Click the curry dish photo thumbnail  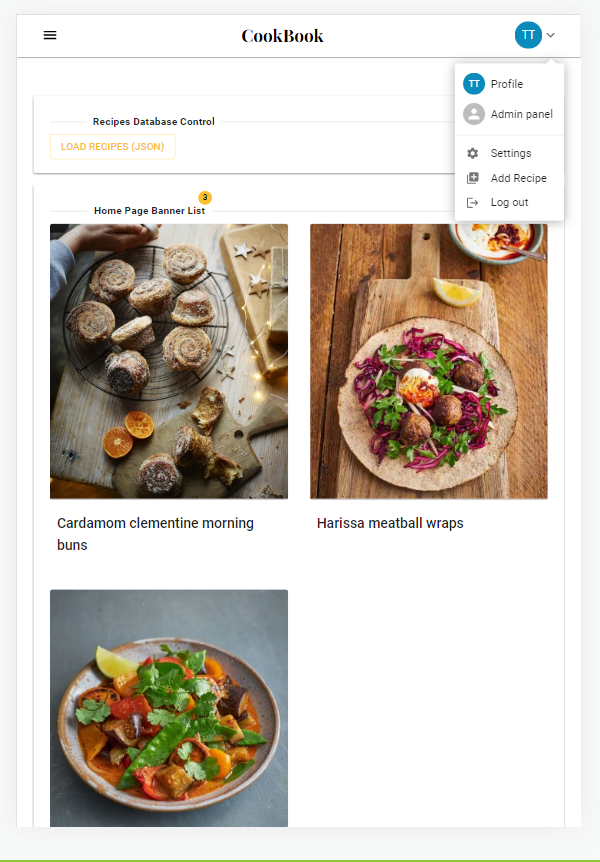coord(168,707)
